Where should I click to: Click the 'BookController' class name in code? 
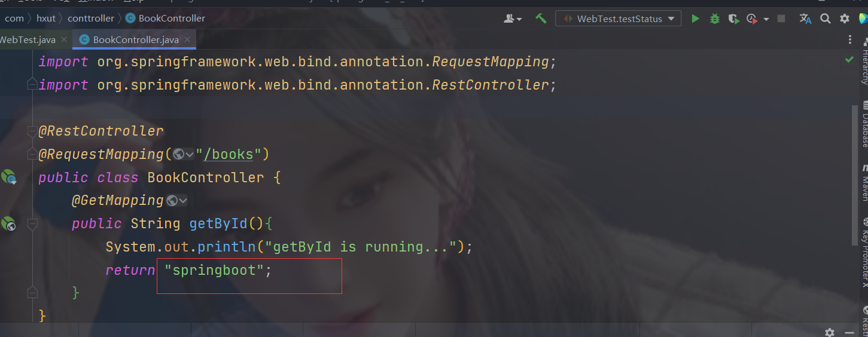(206, 177)
